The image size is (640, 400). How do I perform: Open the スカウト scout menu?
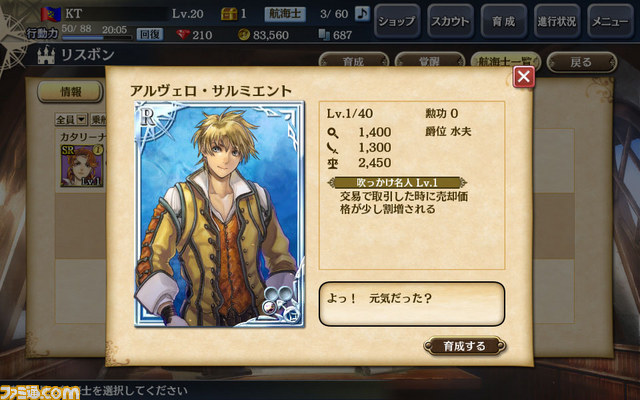tap(450, 21)
